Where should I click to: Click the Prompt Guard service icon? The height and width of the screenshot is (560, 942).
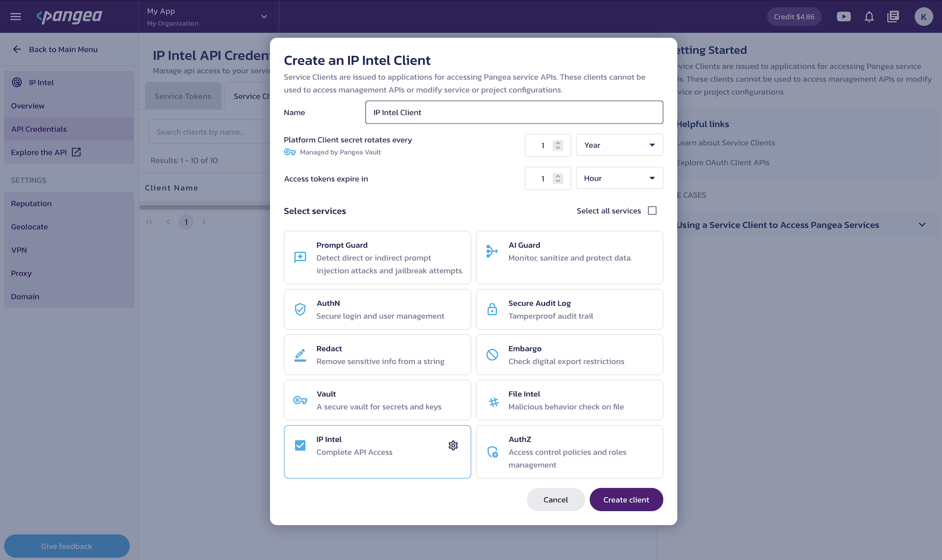[x=300, y=257]
